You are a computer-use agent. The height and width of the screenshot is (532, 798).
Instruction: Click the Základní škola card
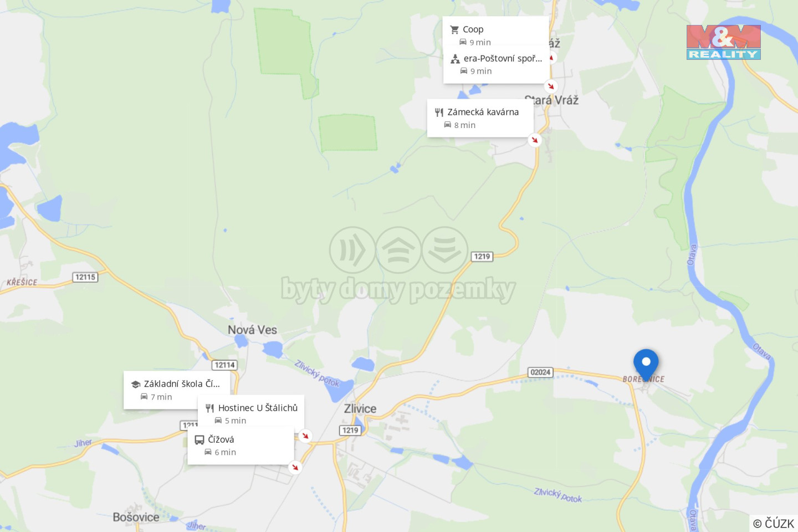tap(176, 390)
